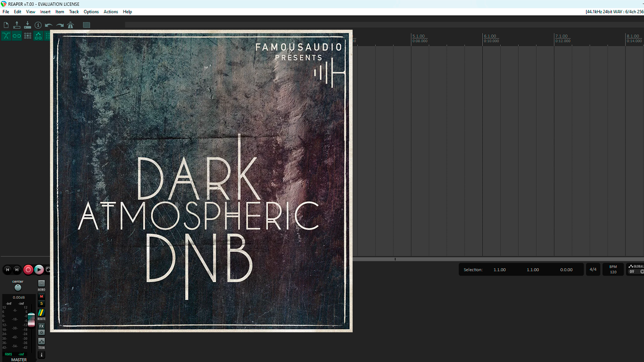Click the Dark Atmospheric DNB cover image

(x=201, y=181)
